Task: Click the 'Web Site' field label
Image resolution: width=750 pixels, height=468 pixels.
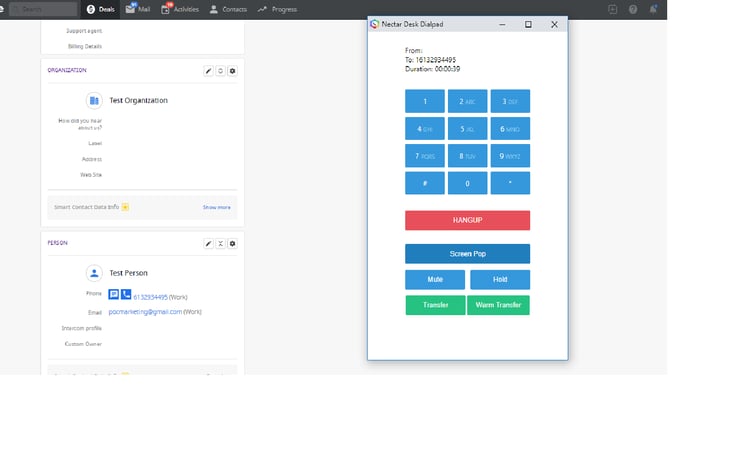Action: click(91, 175)
